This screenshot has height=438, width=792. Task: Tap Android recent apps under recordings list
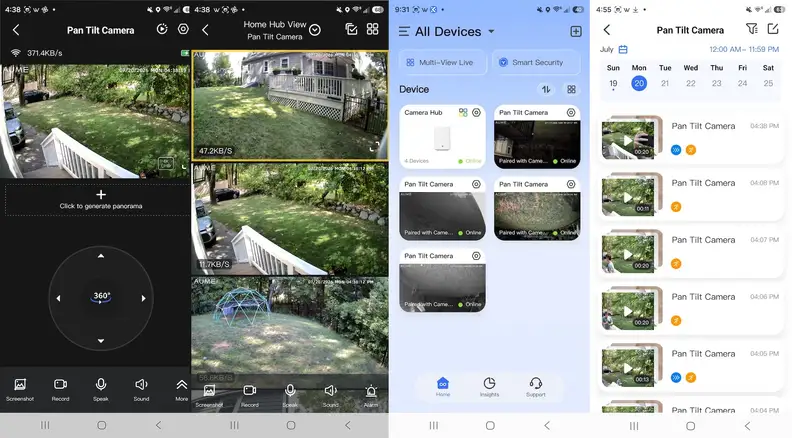coord(634,425)
